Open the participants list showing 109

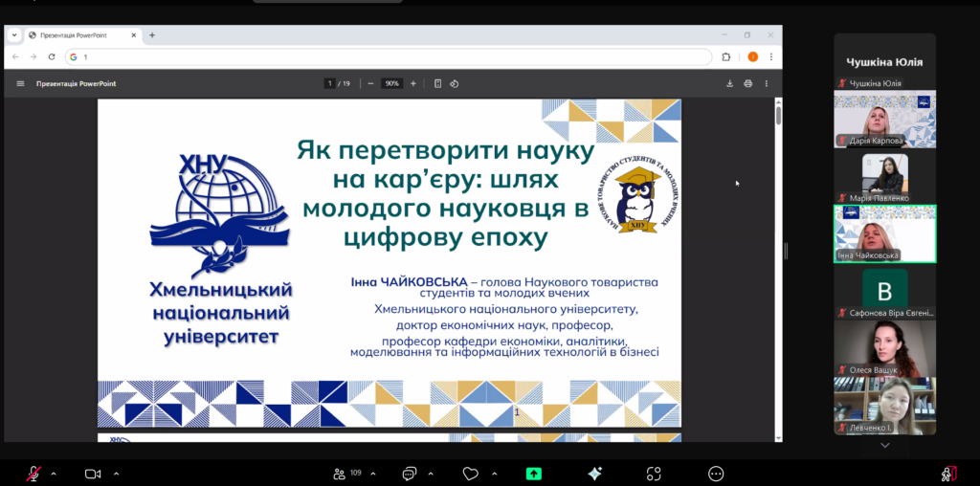point(347,474)
